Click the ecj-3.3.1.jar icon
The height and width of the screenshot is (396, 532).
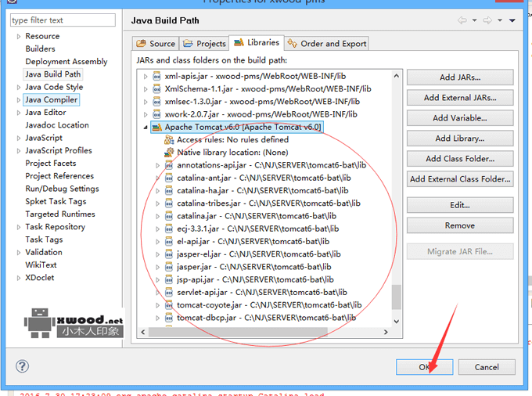tap(169, 229)
